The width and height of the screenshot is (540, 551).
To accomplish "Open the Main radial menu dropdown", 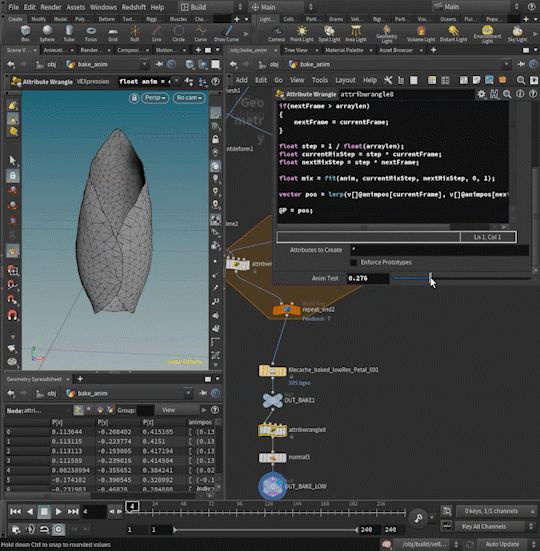I will coord(281,7).
